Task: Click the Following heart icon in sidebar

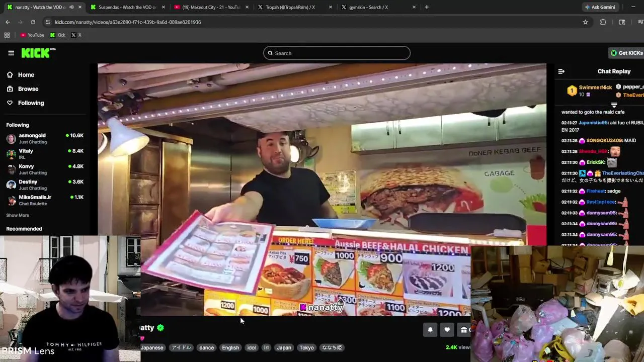Action: [x=10, y=103]
